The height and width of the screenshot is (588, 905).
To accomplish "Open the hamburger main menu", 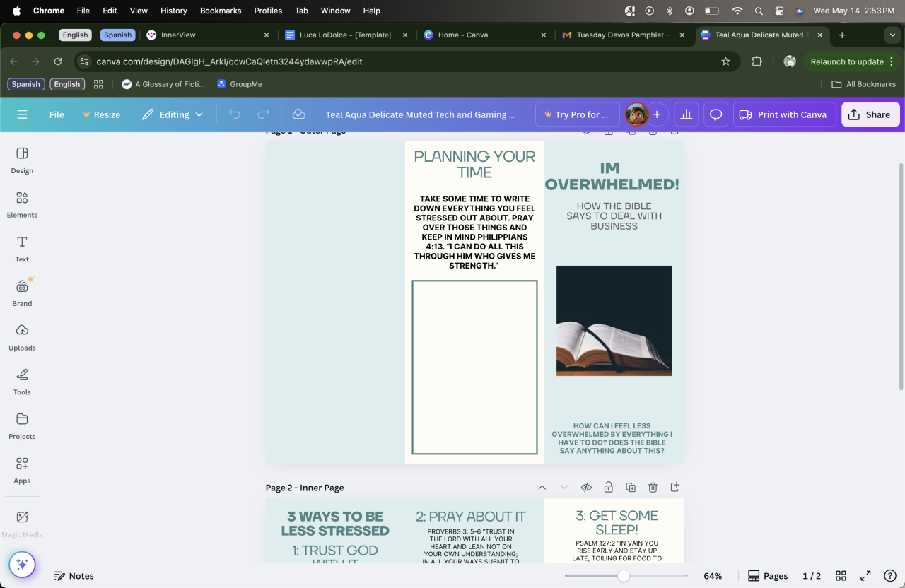I will [22, 114].
